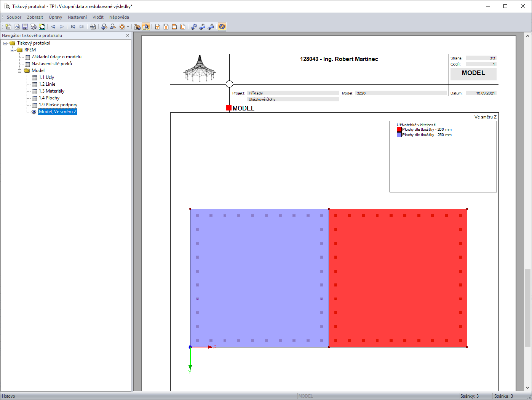The height and width of the screenshot is (400, 532).
Task: Open the Úpravy menu
Action: 56,17
